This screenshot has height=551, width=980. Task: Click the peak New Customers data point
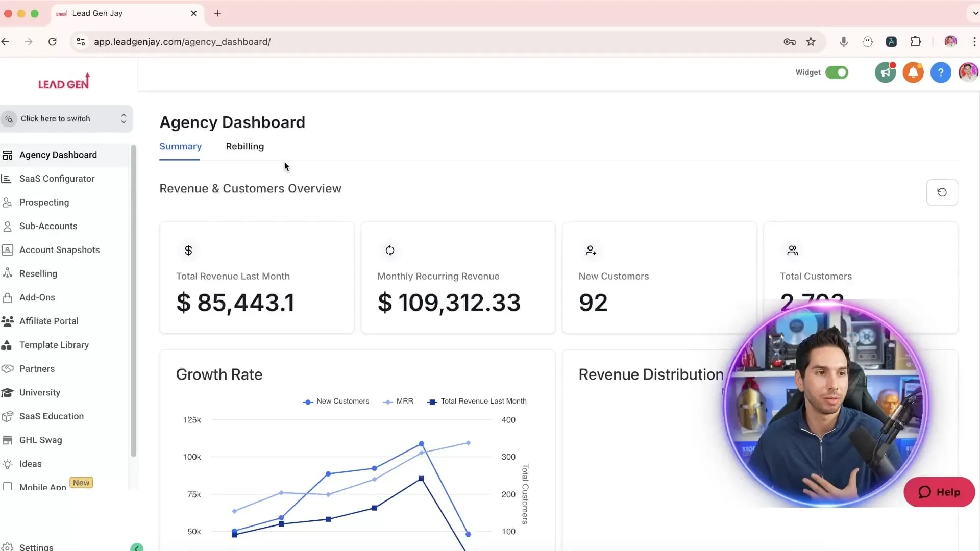(x=421, y=444)
